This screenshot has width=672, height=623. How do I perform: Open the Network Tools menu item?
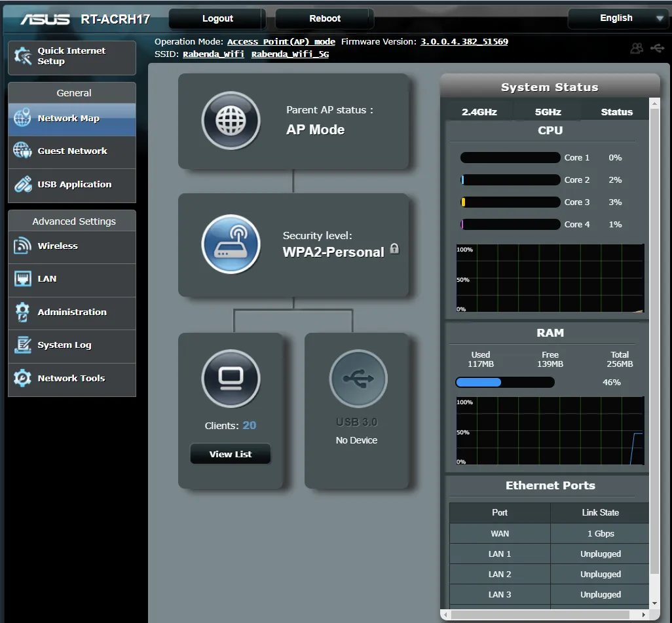[72, 379]
